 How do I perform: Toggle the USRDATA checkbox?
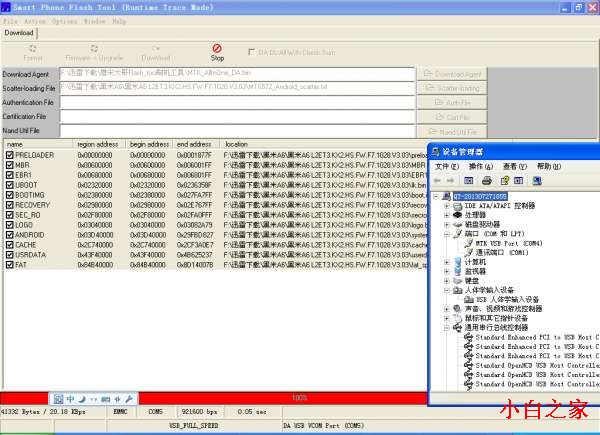click(10, 254)
